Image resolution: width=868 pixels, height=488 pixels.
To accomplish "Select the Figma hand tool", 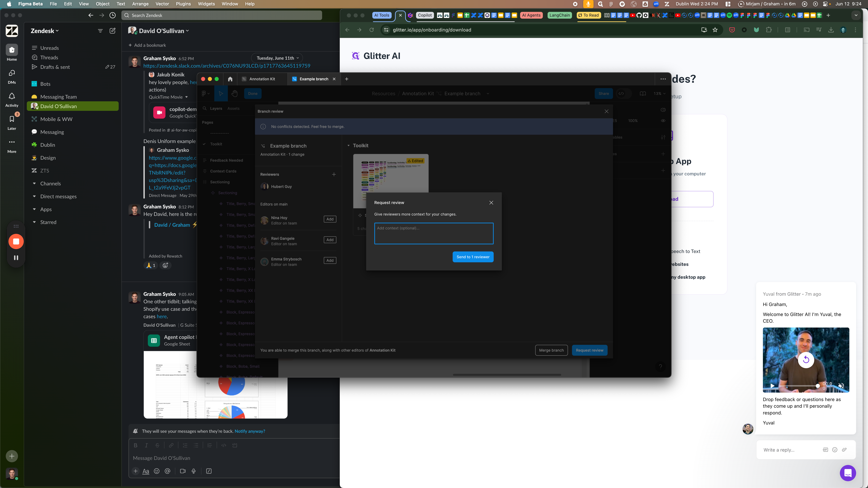I will pyautogui.click(x=234, y=94).
